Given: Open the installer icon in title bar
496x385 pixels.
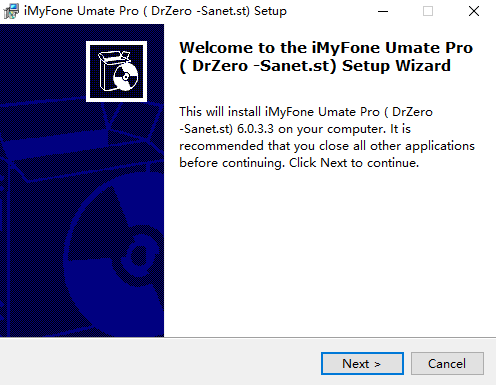Looking at the screenshot, I should (11, 11).
